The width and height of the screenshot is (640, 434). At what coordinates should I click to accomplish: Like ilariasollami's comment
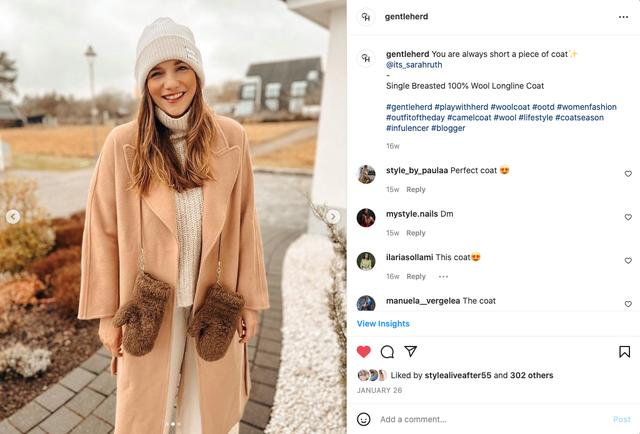pos(628,261)
